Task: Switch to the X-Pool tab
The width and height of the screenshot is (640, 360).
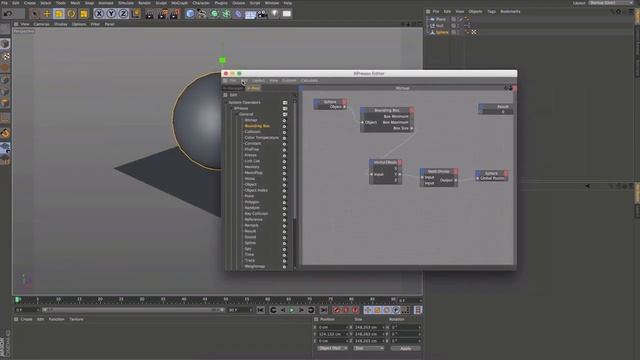Action: pyautogui.click(x=253, y=88)
